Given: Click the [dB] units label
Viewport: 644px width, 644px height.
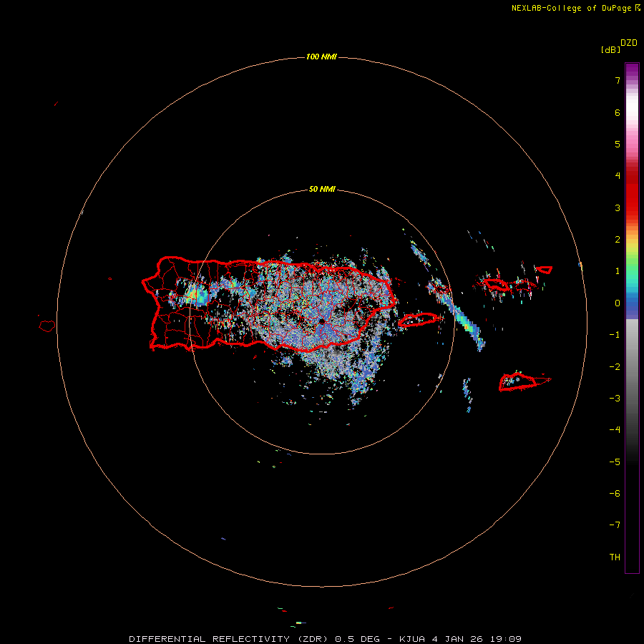Looking at the screenshot, I should pyautogui.click(x=610, y=49).
